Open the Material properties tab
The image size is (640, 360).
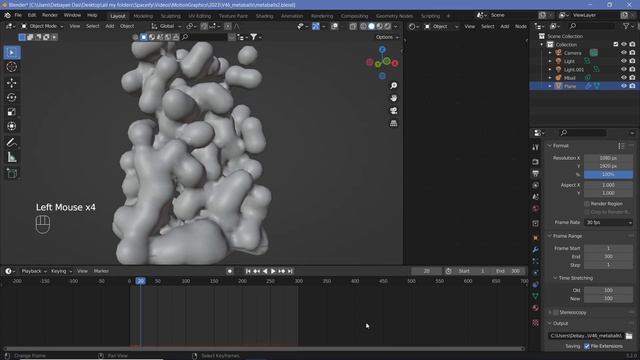click(536, 308)
